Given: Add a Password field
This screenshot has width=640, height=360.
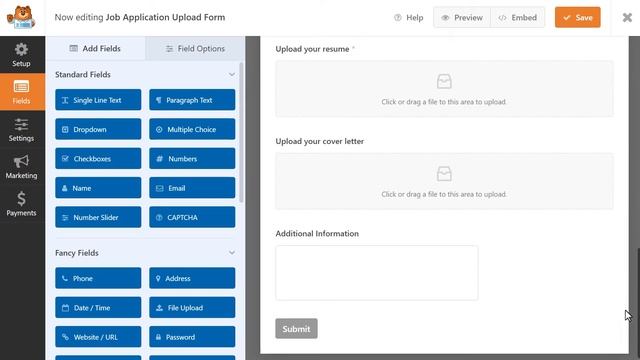Looking at the screenshot, I should [x=192, y=337].
